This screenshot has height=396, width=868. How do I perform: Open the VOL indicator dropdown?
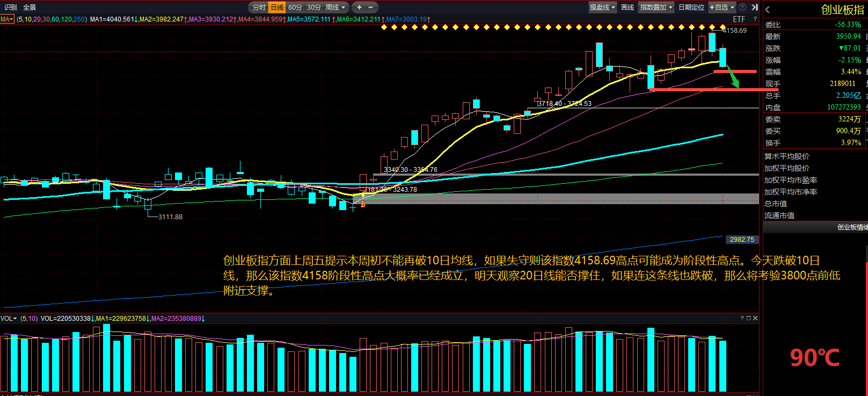coord(9,319)
